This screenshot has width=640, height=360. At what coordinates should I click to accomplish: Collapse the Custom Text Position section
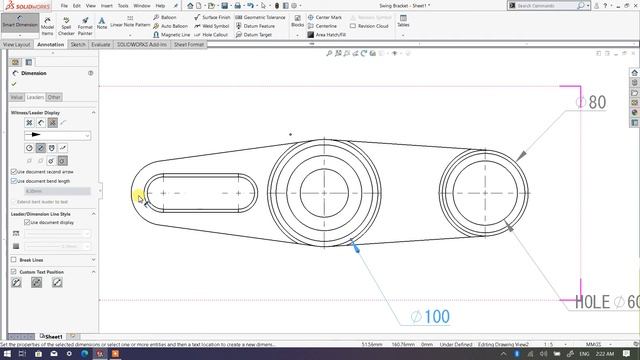(93, 271)
